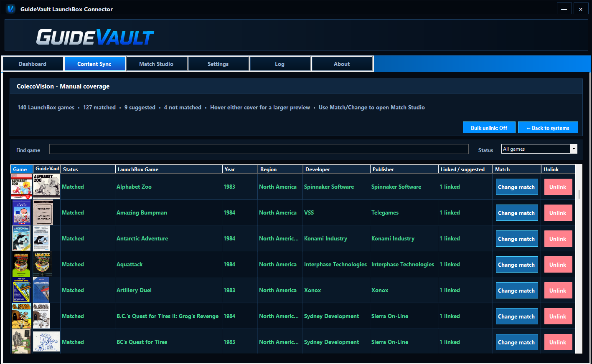Change match for BC's Quest for Tires
The image size is (592, 364).
pyautogui.click(x=516, y=342)
